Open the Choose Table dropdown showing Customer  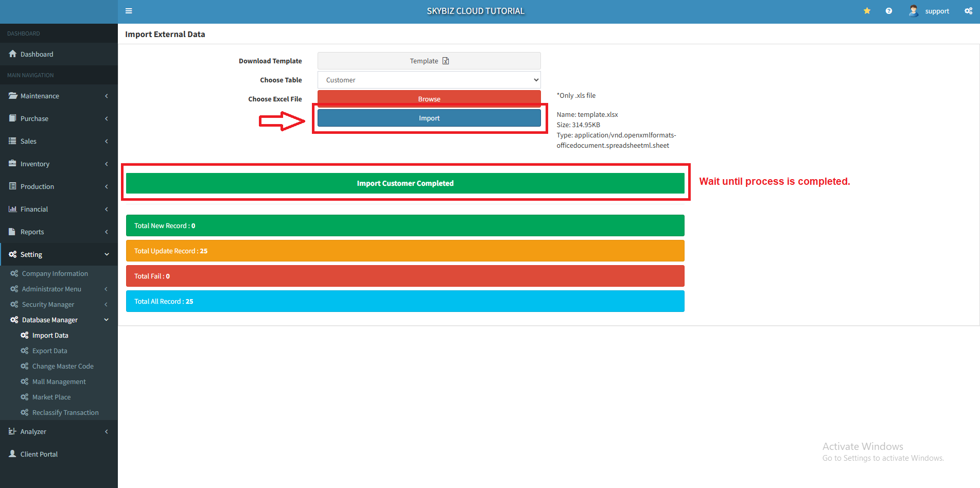pyautogui.click(x=429, y=80)
